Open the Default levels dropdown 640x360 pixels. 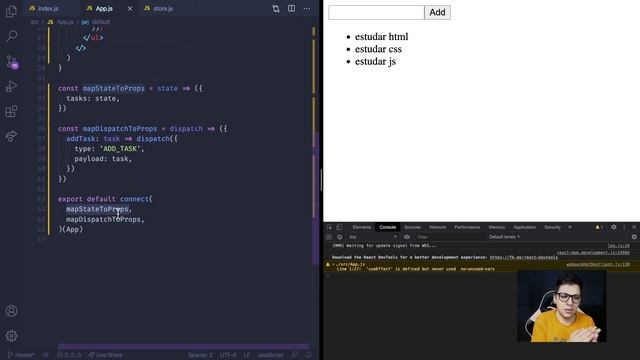coord(504,237)
